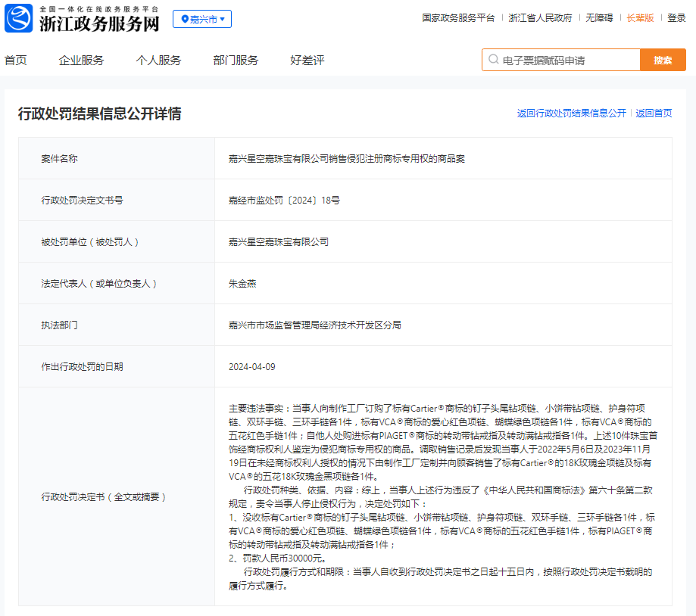Viewport: 696px width, 616px height.
Task: Click the 行政处罚决定书（全文或摘要） label
Action: tap(104, 497)
